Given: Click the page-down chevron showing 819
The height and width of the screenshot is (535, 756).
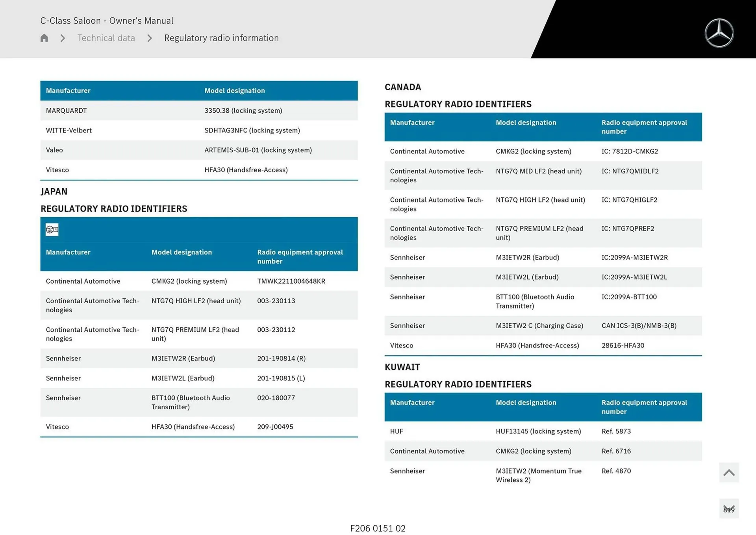Looking at the screenshot, I should (x=728, y=509).
